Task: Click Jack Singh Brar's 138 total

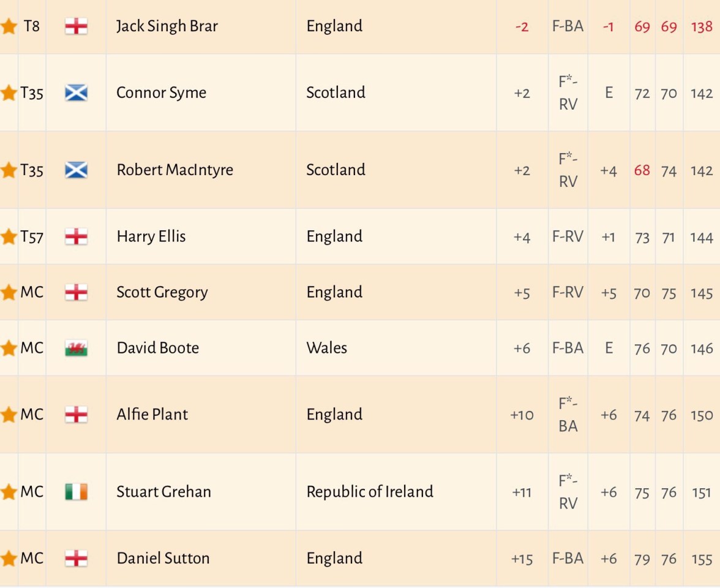Action: (702, 27)
